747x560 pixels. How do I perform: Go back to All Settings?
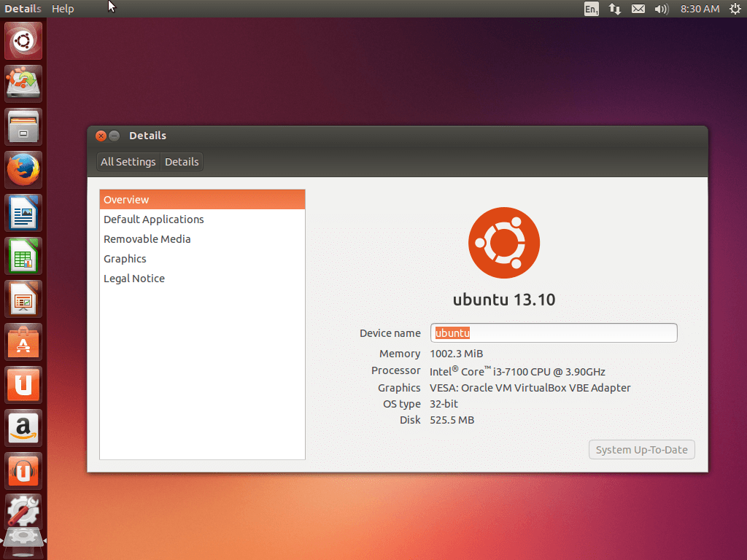(128, 162)
